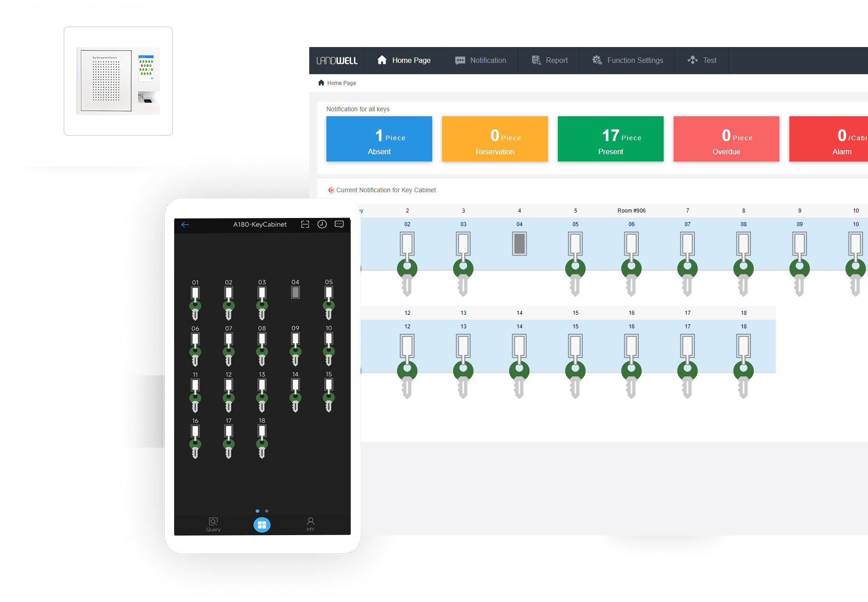Click the back arrow on mobile app
Image resolution: width=868 pixels, height=602 pixels.
(186, 224)
